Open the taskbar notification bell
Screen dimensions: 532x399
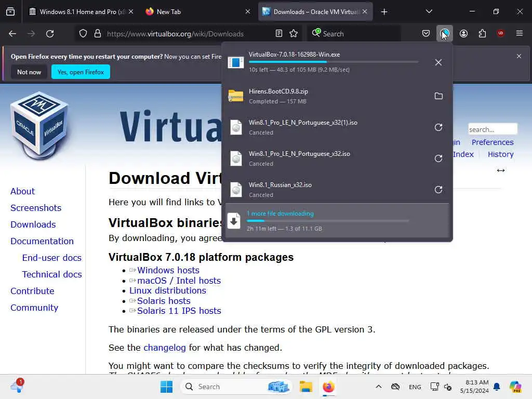(497, 387)
